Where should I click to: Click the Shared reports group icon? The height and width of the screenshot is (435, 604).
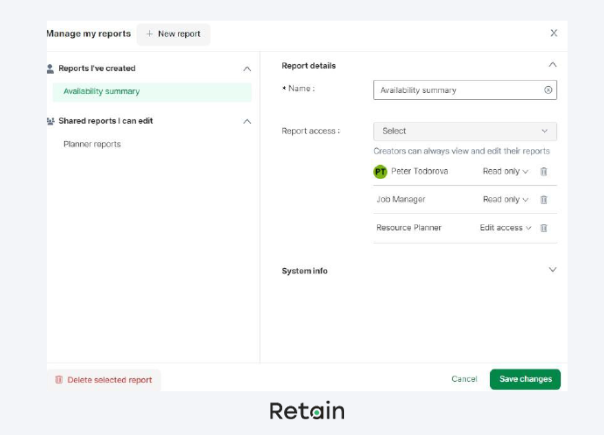point(51,121)
